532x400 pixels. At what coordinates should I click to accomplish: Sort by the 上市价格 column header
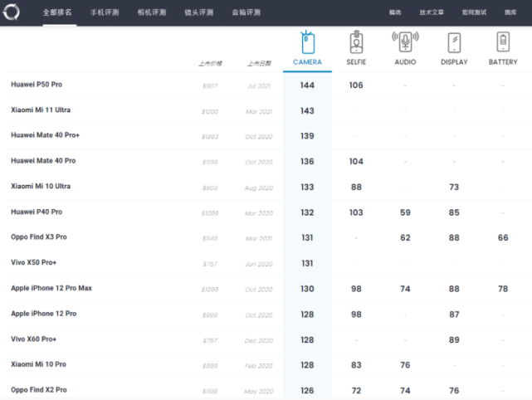click(x=210, y=63)
